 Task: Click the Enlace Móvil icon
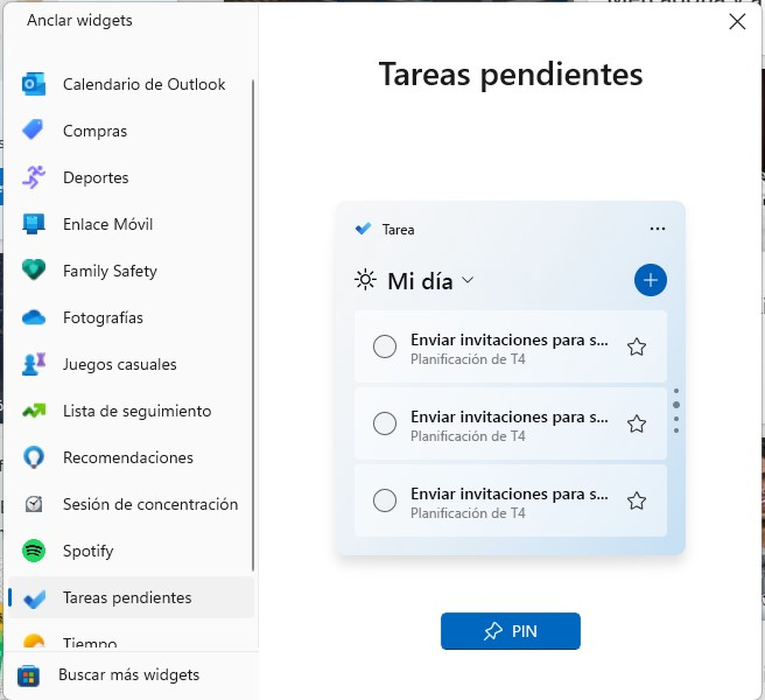pos(34,224)
